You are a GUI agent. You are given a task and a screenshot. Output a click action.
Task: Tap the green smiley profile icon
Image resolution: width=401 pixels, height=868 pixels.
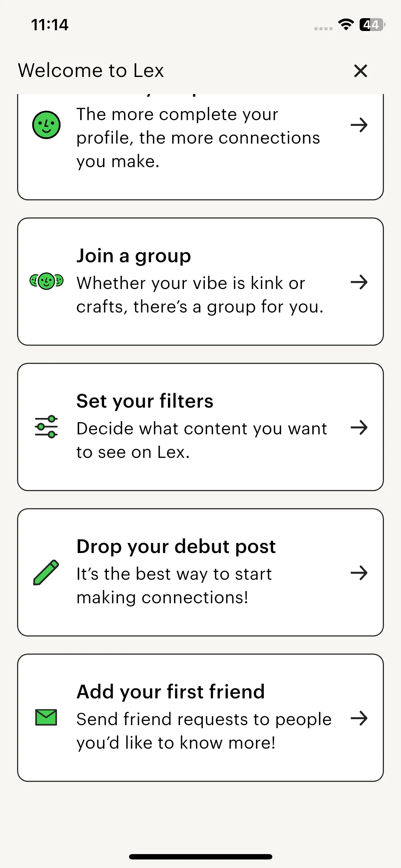click(x=46, y=125)
